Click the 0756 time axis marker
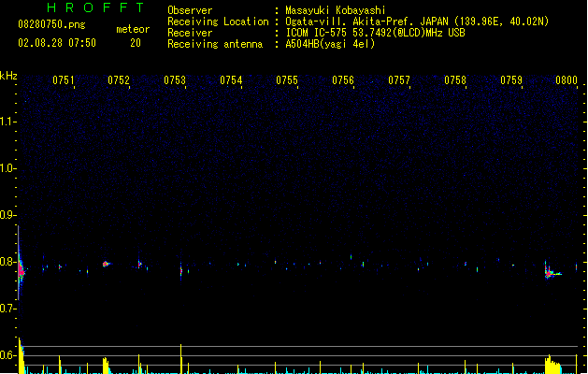Image resolution: width=588 pixels, height=374 pixels. pyautogui.click(x=343, y=80)
